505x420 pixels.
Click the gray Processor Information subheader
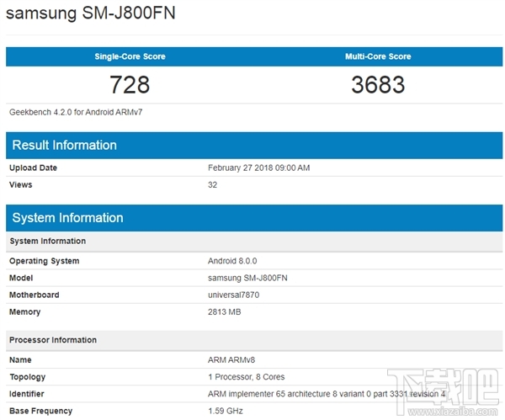(52, 340)
